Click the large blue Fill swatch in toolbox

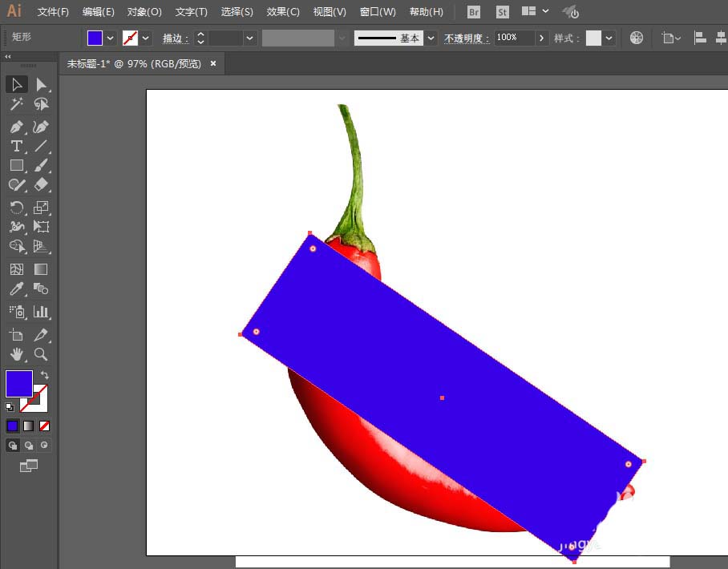coord(19,383)
